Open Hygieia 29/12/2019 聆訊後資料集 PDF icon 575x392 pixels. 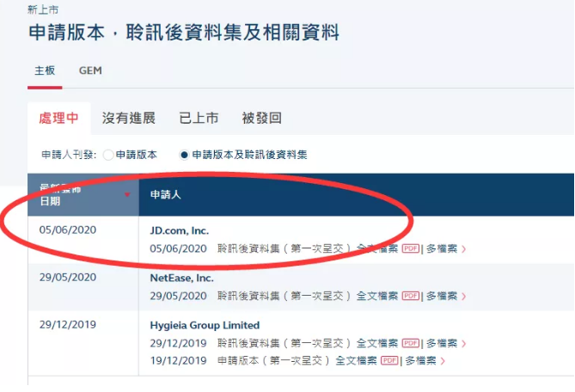tap(411, 343)
